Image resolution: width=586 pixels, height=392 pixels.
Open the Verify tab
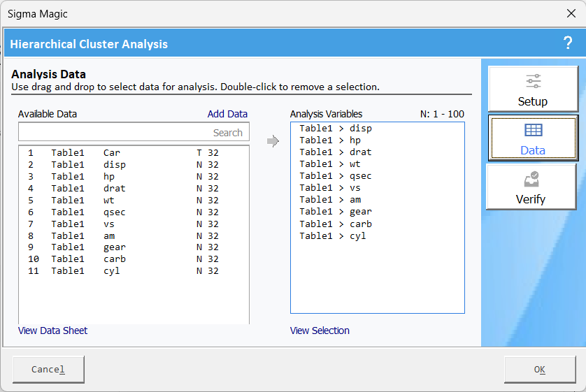pos(531,187)
